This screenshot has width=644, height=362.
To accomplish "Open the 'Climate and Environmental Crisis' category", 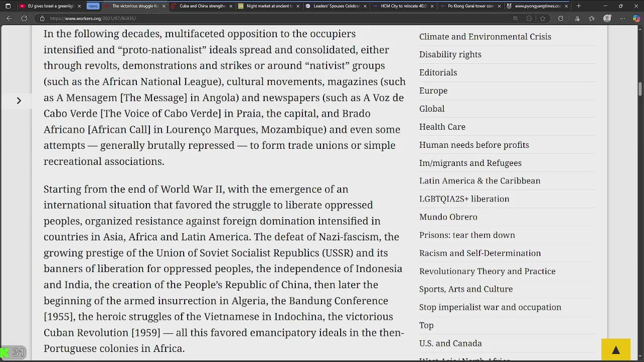I will [485, 37].
